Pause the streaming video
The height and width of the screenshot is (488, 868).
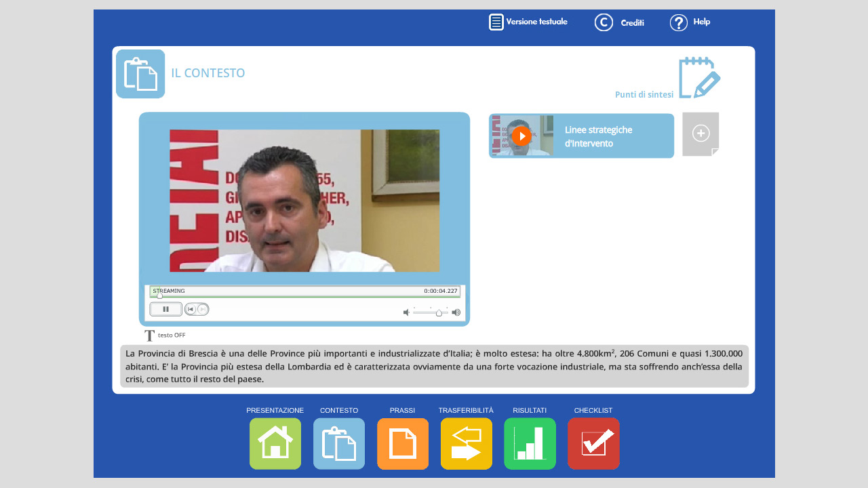[x=166, y=309]
